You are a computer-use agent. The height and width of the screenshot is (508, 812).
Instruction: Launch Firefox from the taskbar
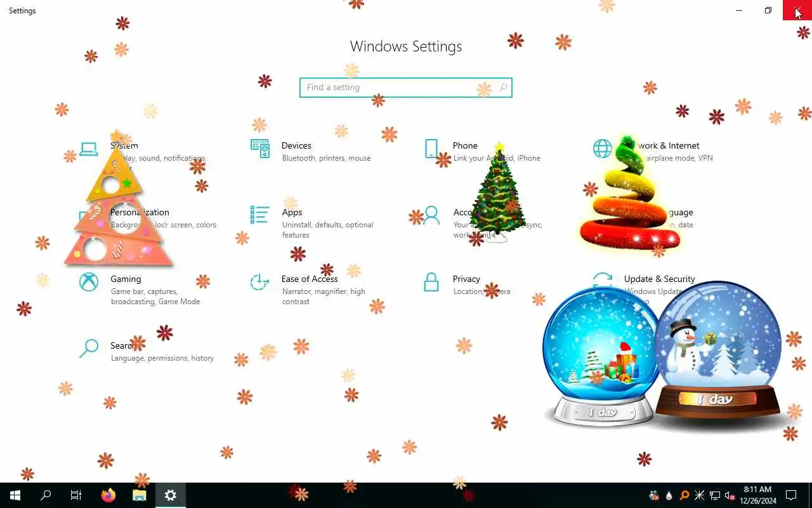108,495
